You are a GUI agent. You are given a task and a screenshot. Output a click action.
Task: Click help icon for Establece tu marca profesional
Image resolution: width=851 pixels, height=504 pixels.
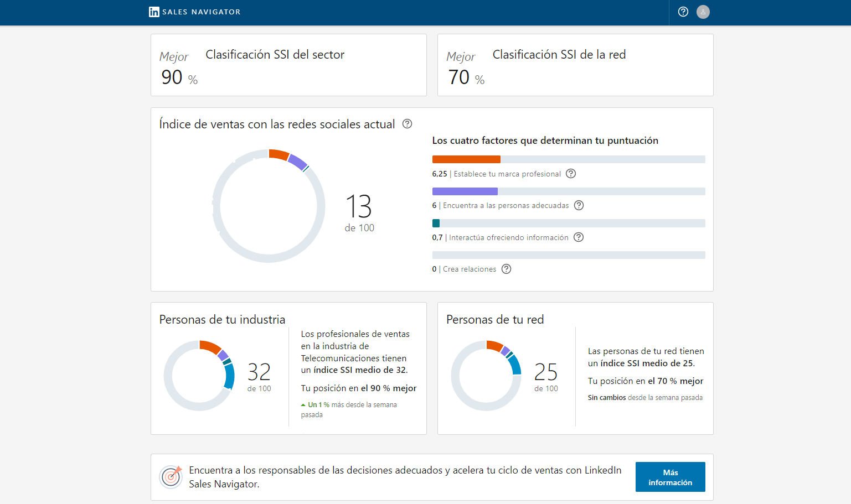[x=571, y=174]
